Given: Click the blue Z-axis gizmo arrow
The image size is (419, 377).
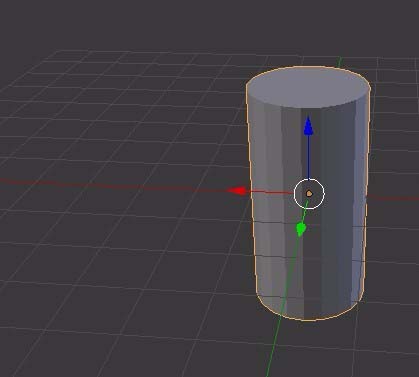Looking at the screenshot, I should pyautogui.click(x=308, y=126).
